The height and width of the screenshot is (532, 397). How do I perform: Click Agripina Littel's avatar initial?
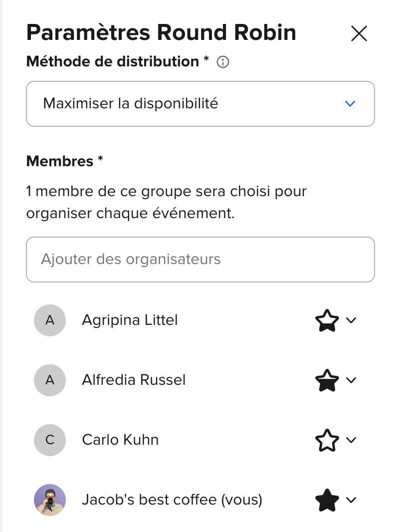coord(50,320)
